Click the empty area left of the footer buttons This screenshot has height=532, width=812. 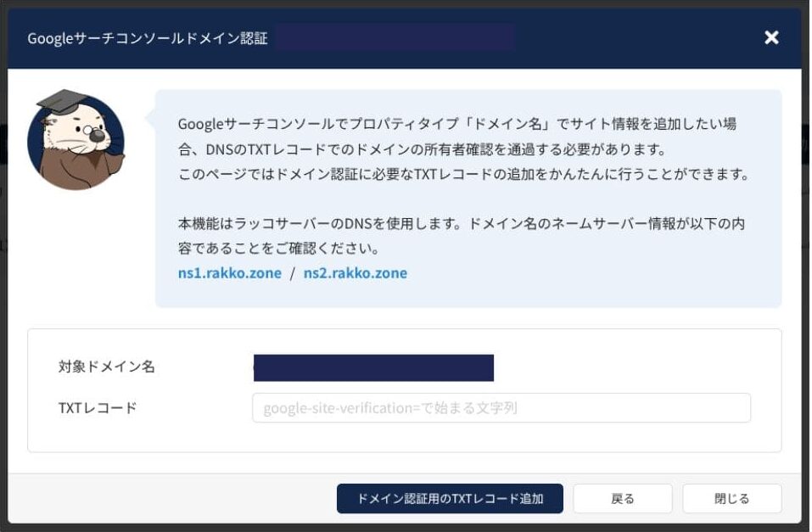click(x=170, y=499)
